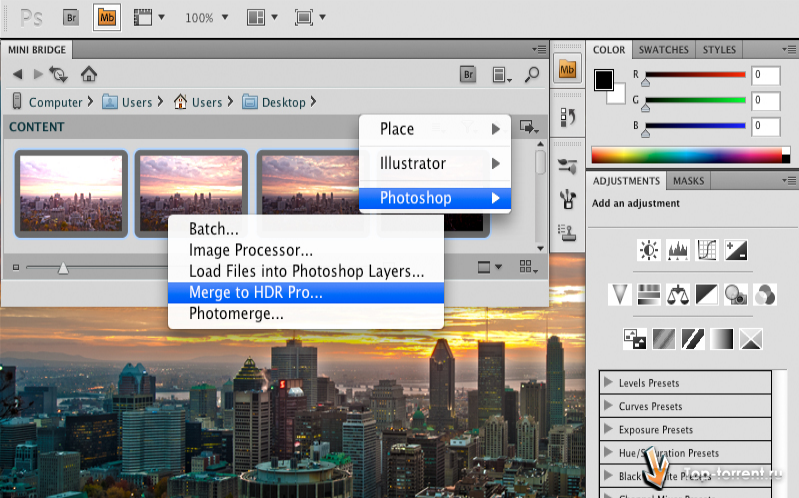Add Photo Filter adjustment icon
The height and width of the screenshot is (498, 799).
click(x=736, y=295)
